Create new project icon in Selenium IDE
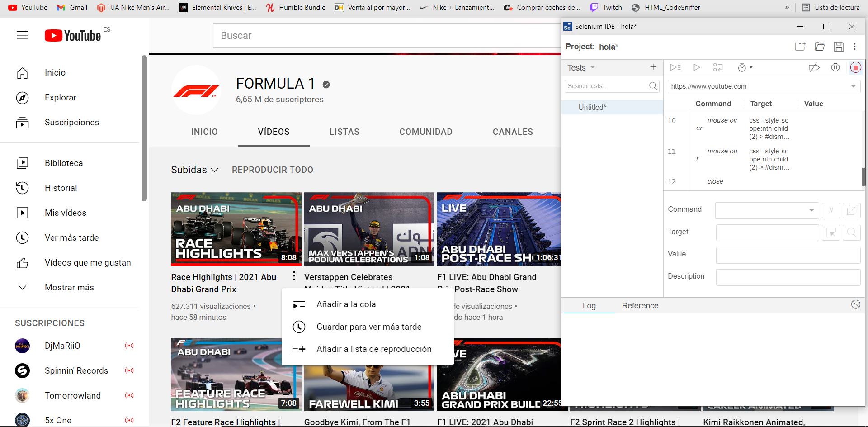Screen dimensions: 868x427 pyautogui.click(x=800, y=47)
